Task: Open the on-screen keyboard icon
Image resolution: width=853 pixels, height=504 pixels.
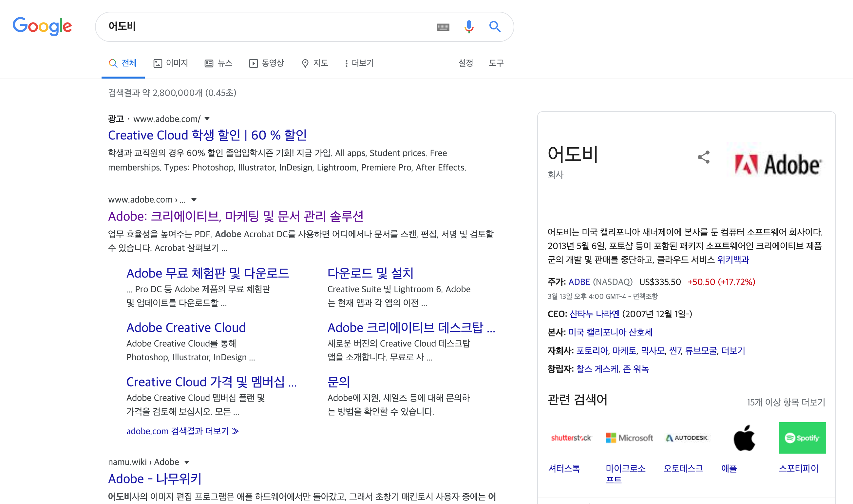Action: tap(443, 27)
